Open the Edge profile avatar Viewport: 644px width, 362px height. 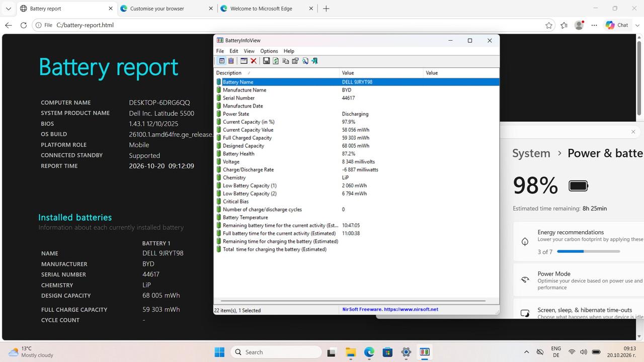point(579,25)
